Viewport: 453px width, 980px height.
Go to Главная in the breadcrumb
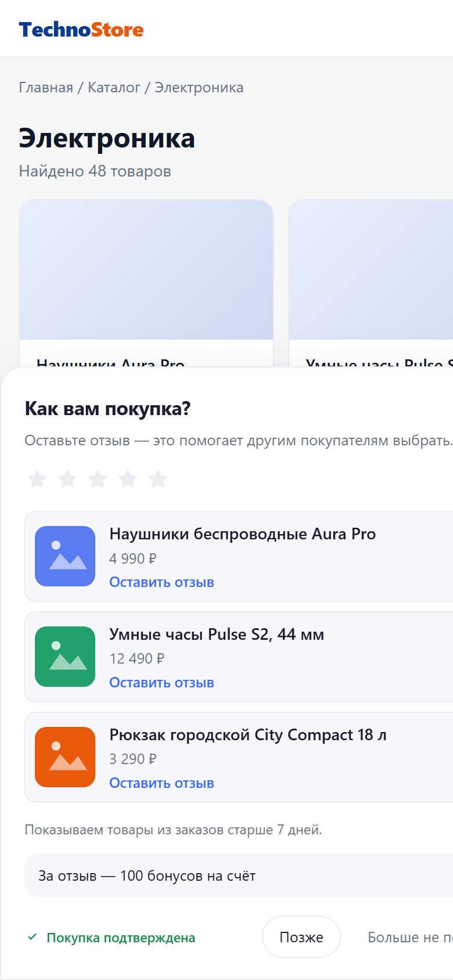tap(46, 88)
